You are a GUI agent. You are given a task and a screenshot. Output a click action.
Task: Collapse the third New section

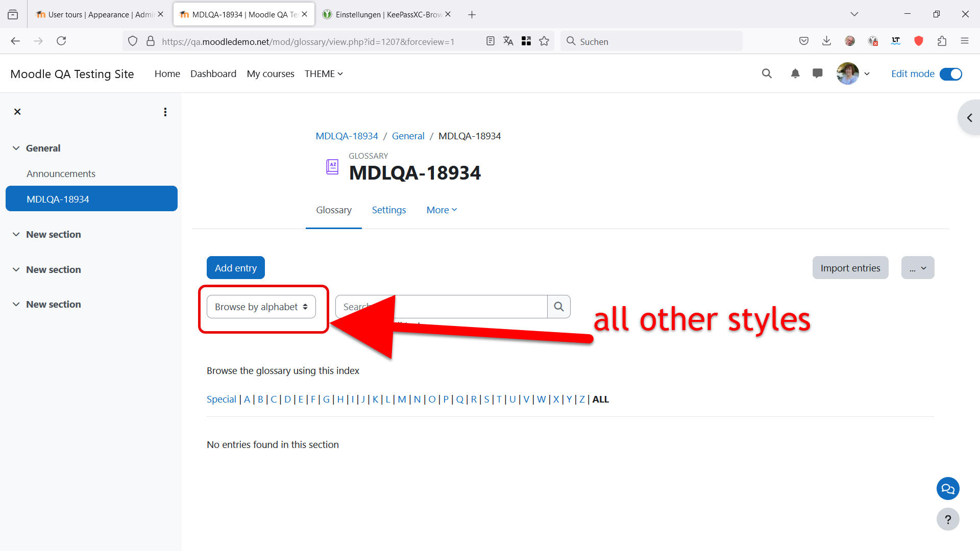(16, 304)
